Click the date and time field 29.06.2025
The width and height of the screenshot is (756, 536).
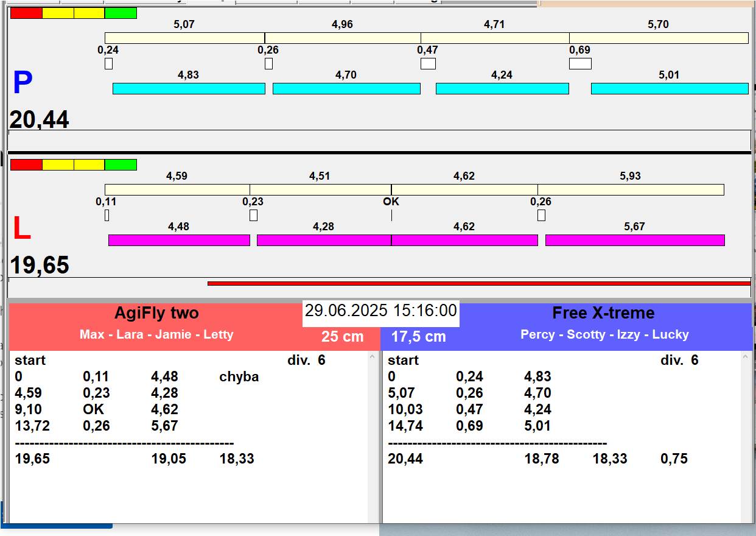pos(380,311)
